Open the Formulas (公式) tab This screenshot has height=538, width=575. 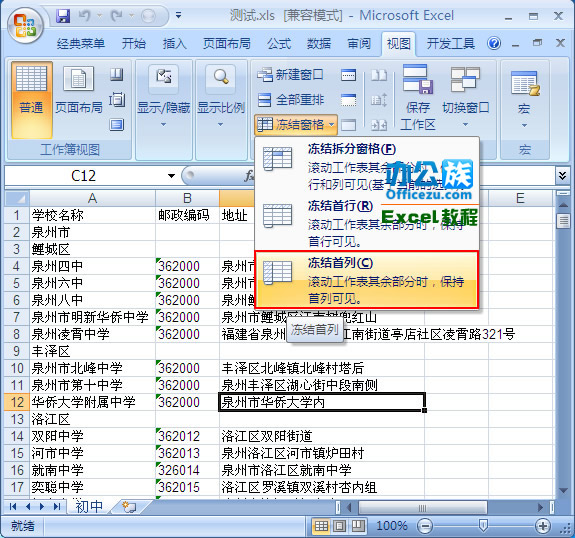[279, 44]
